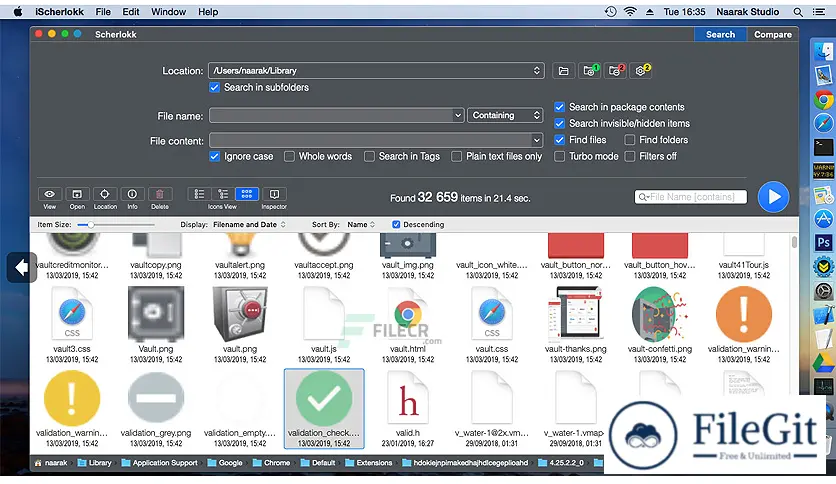
Task: Enable Whole words checkbox
Action: pos(289,157)
